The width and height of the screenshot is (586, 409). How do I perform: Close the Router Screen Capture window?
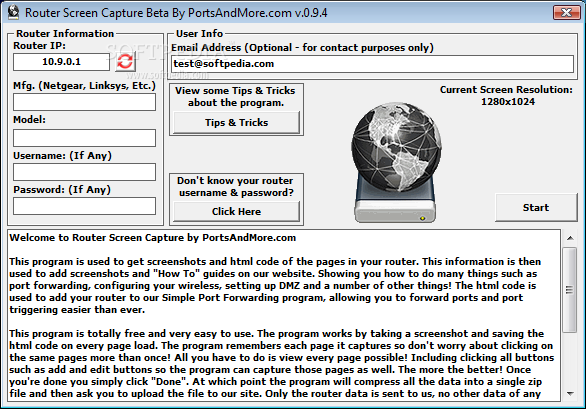pos(566,12)
